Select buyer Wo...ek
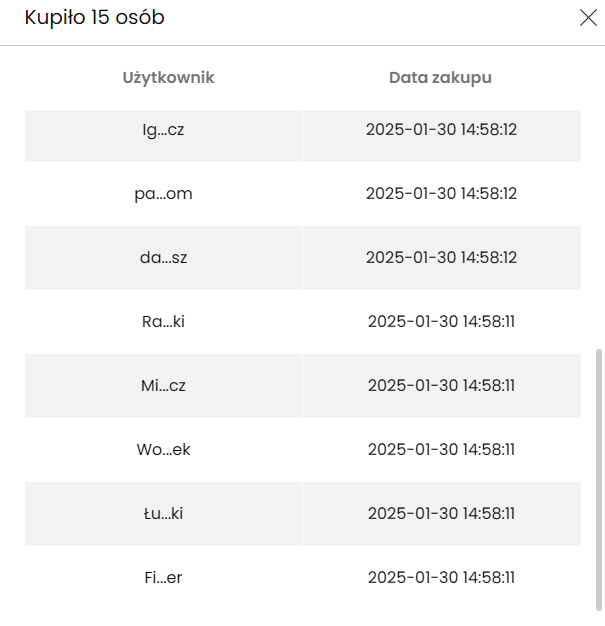This screenshot has width=605, height=626. (x=164, y=449)
